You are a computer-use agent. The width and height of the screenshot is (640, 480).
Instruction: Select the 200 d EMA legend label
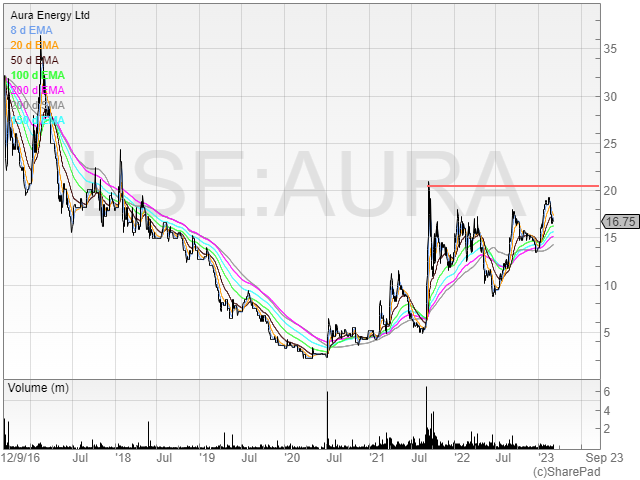point(38,90)
